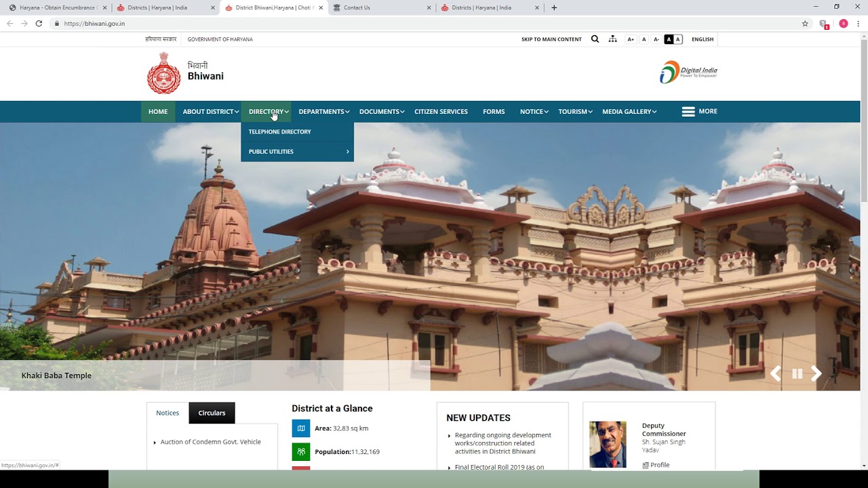868x488 pixels.
Task: Reset font size with plain A button
Action: pyautogui.click(x=644, y=39)
